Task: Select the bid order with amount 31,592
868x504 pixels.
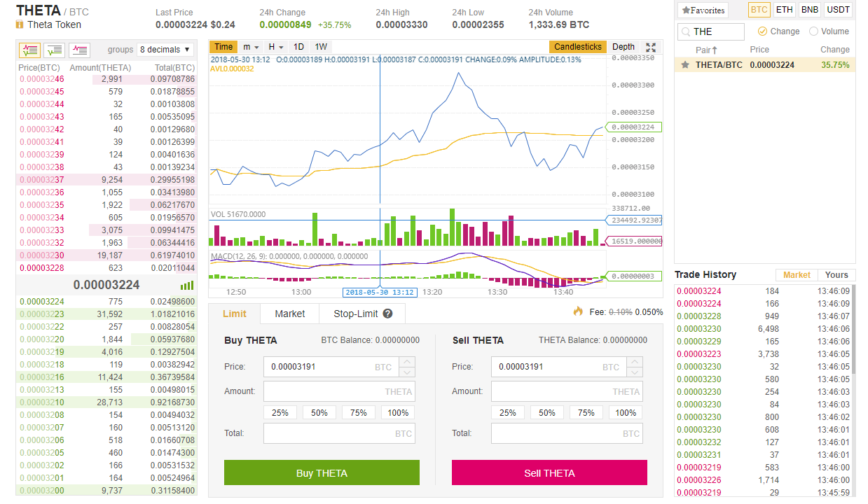Action: pyautogui.click(x=106, y=314)
